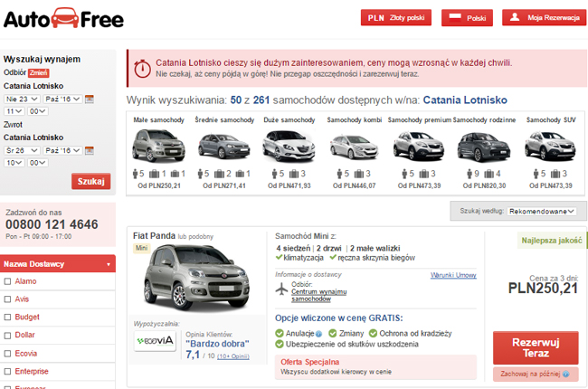Tick the Alamo supplier checkbox
This screenshot has width=588, height=389.
point(7,281)
